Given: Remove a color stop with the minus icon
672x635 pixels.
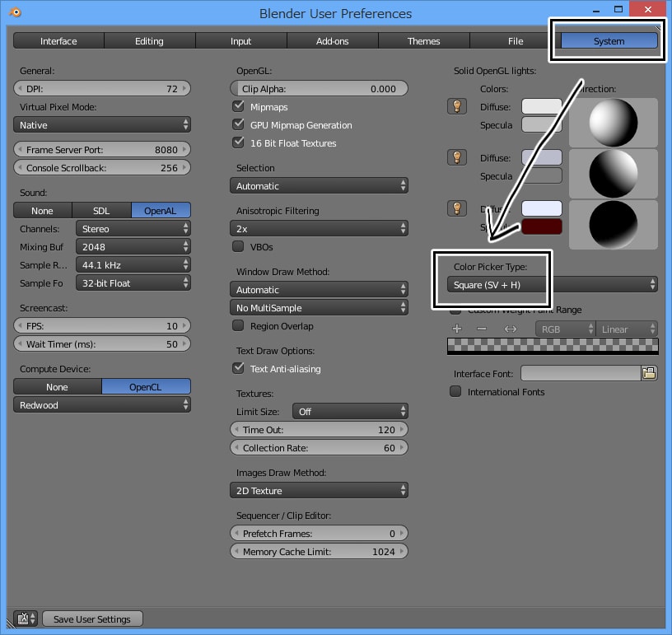Looking at the screenshot, I should (482, 329).
